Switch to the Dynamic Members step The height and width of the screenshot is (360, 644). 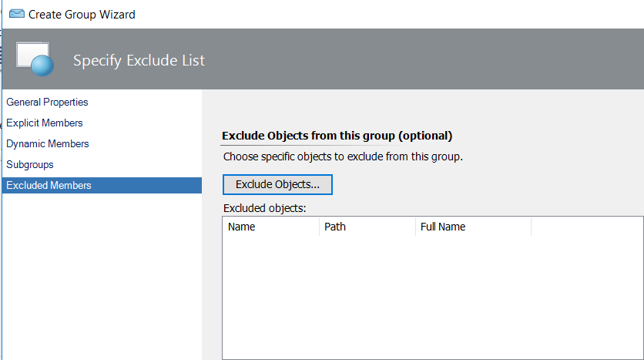47,144
